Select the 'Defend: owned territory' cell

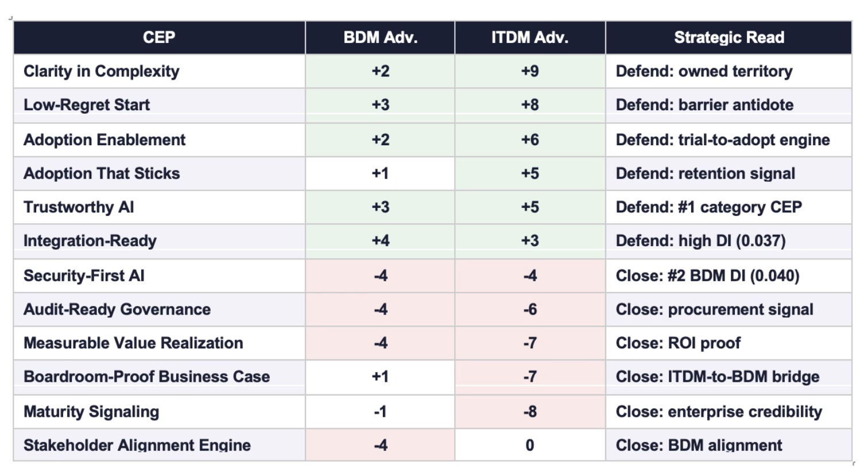click(704, 71)
